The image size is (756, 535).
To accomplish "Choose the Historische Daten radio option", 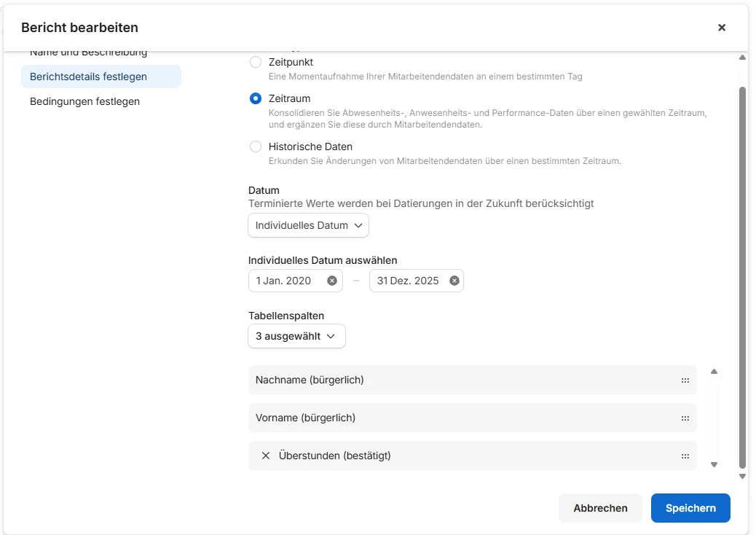I will point(256,147).
